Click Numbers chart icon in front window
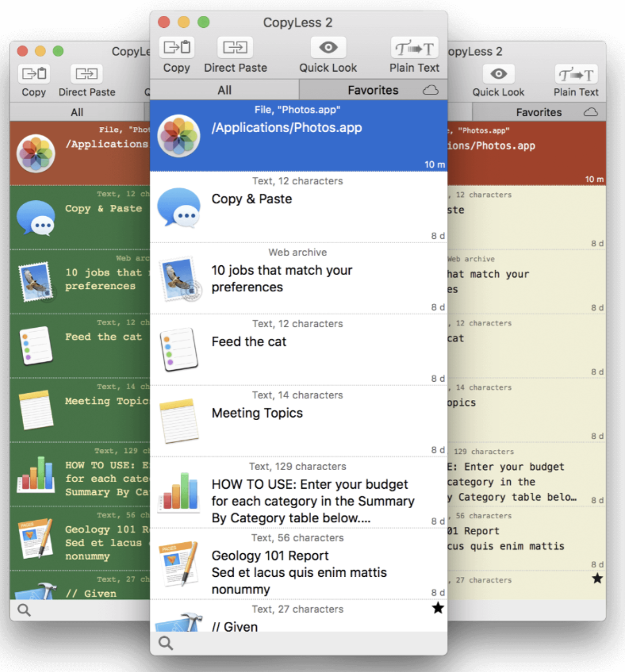The width and height of the screenshot is (626, 672). point(179,492)
